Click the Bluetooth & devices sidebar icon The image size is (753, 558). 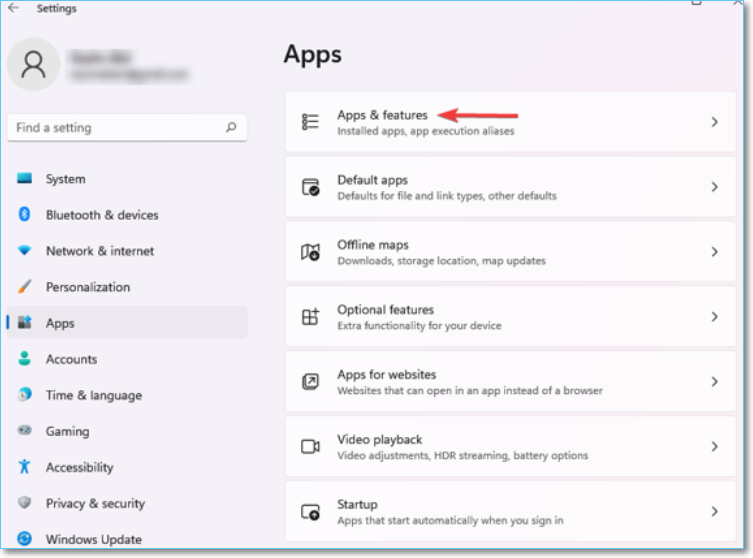[x=25, y=215]
